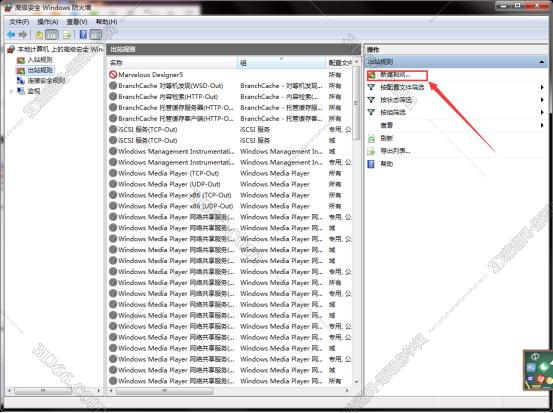The image size is (553, 413).
Task: Open the 按配置文件筛选 filter submenu arrow
Action: pos(542,87)
